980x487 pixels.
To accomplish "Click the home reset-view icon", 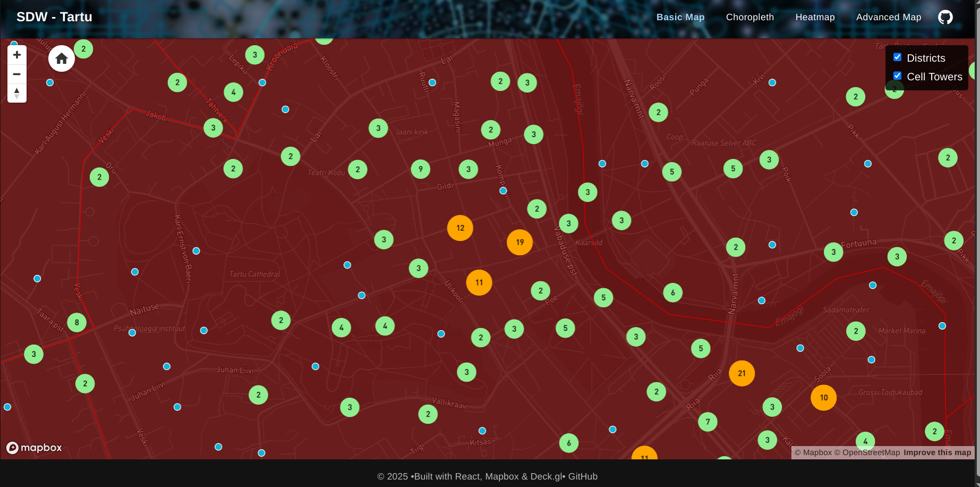I will [x=61, y=58].
